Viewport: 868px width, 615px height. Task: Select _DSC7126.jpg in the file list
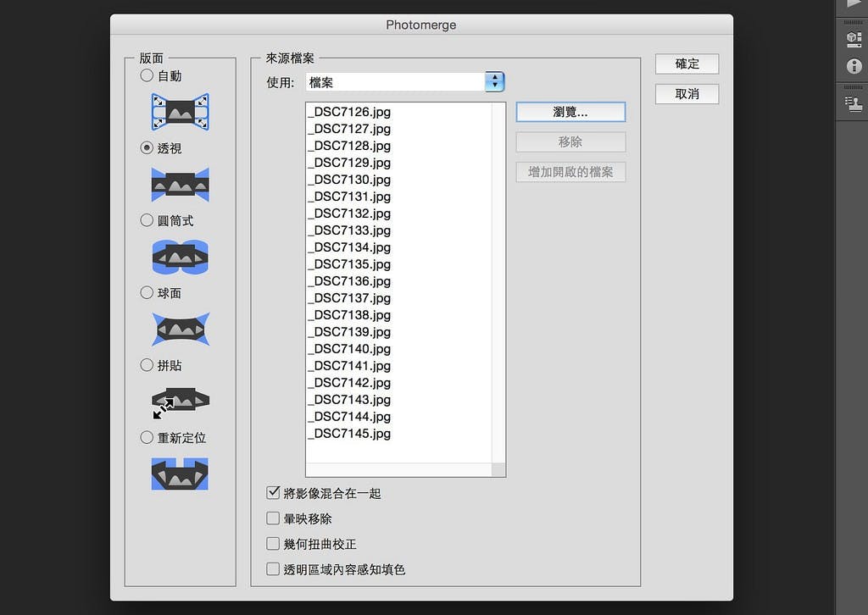pyautogui.click(x=349, y=112)
